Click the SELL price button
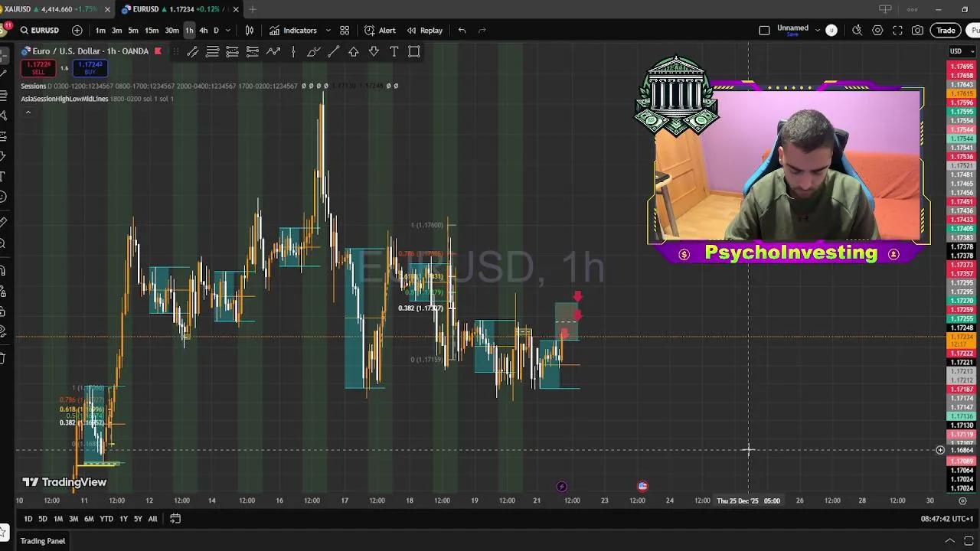 (38, 68)
